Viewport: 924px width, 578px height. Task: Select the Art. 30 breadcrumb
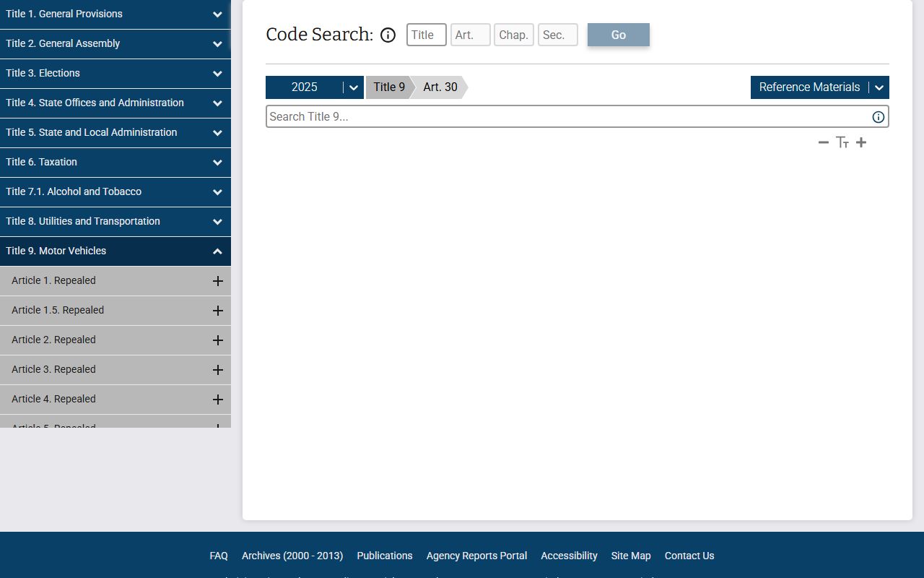pos(440,87)
